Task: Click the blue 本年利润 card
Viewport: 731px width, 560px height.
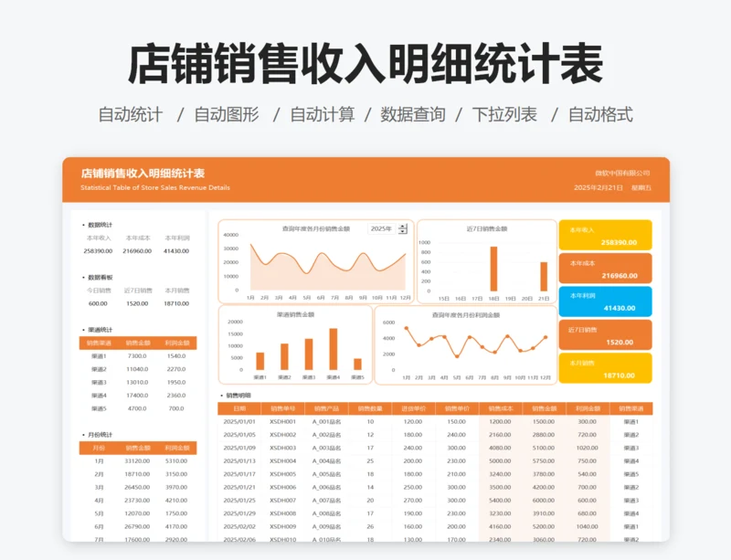Action: coord(605,301)
